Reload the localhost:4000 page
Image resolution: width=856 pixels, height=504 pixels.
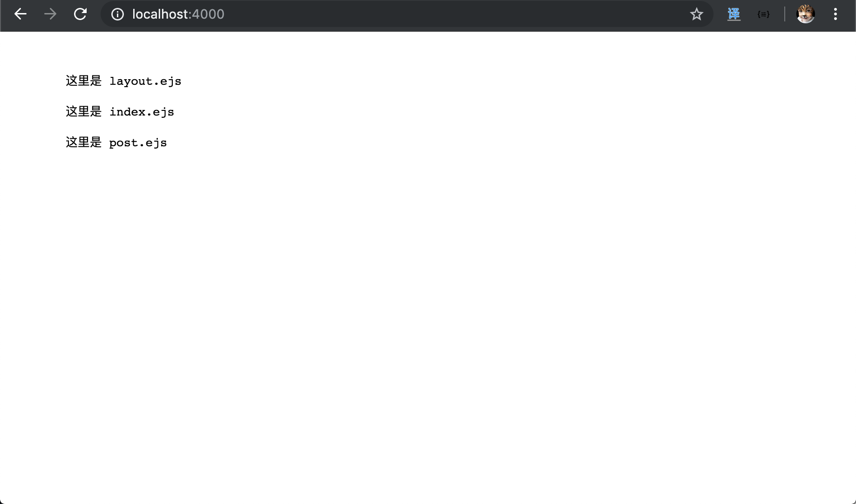click(x=80, y=14)
